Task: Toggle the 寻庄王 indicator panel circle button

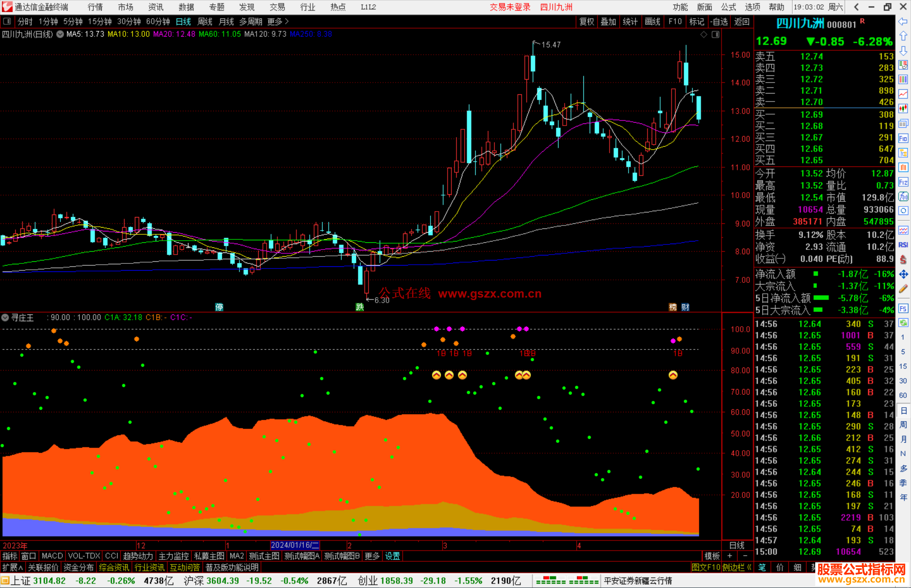Action: pyautogui.click(x=5, y=317)
